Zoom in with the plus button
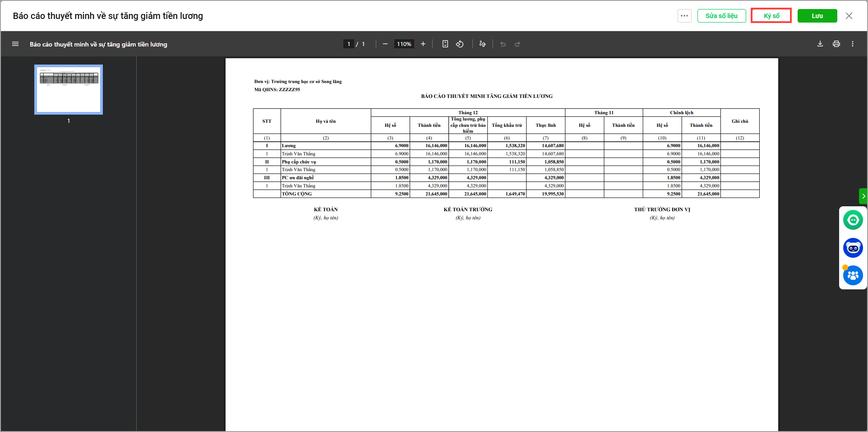The width and height of the screenshot is (868, 432). pos(423,44)
